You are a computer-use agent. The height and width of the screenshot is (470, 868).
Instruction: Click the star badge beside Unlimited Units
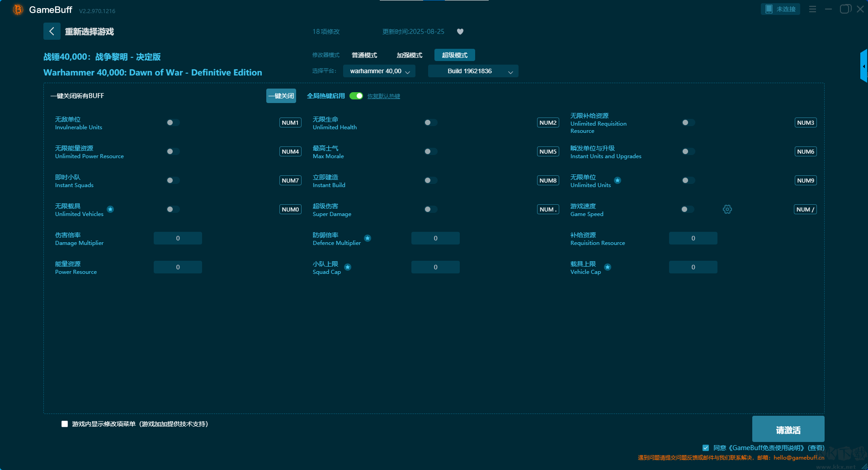(x=618, y=180)
